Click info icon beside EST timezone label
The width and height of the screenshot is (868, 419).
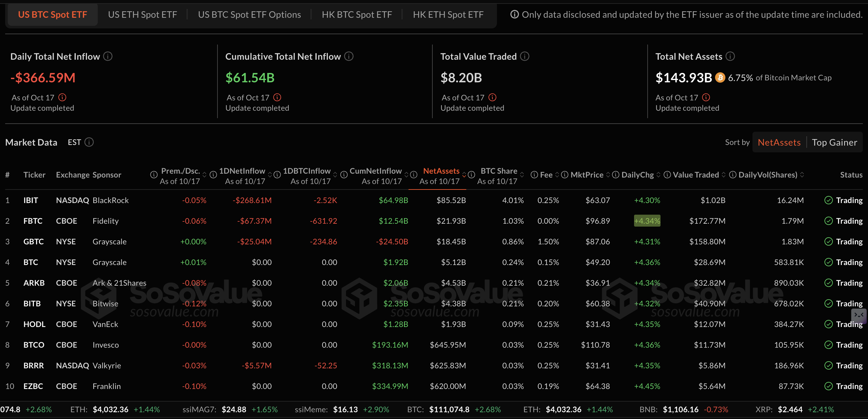click(x=89, y=142)
